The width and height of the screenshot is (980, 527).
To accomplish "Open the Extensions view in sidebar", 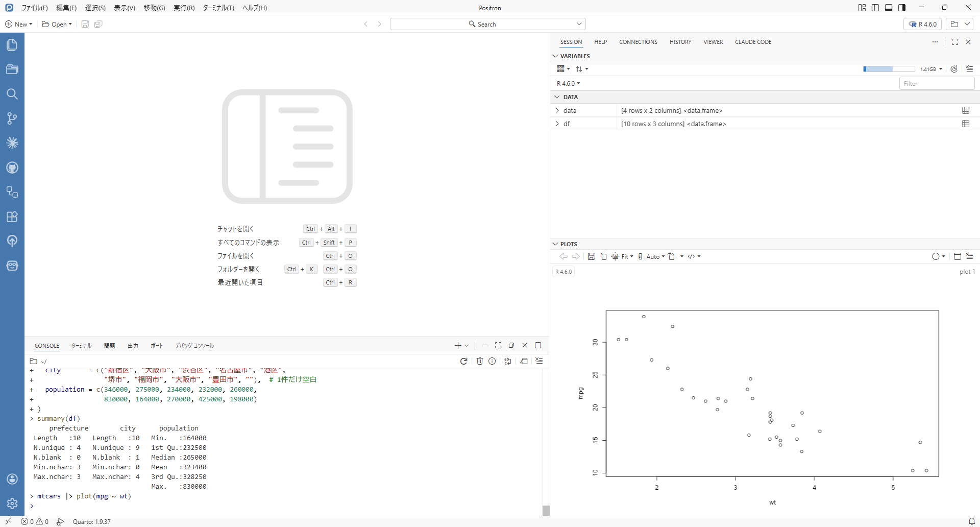I will (x=12, y=217).
